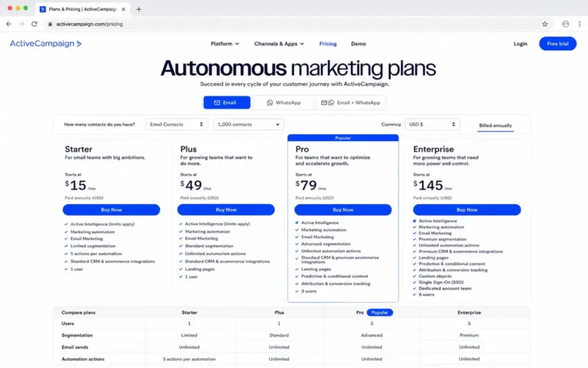Screen dimensions: 588x368
Task: Open the Email Contacts dropdown
Action: pos(176,125)
